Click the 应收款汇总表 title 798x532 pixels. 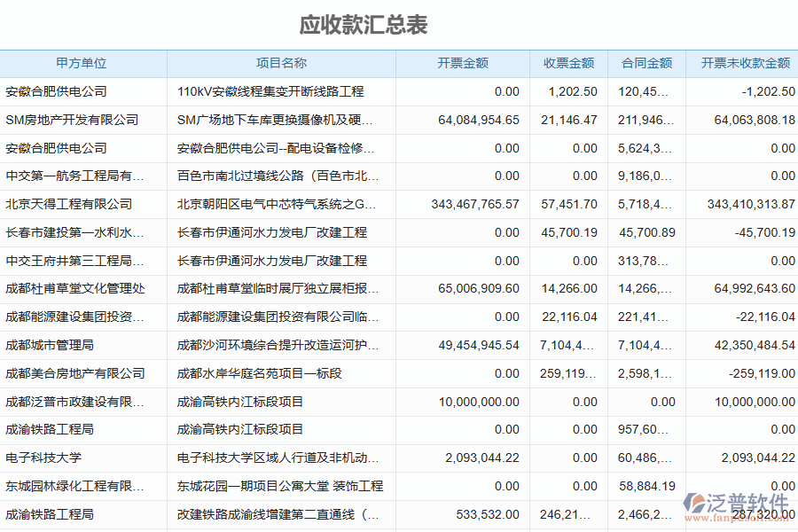click(364, 26)
